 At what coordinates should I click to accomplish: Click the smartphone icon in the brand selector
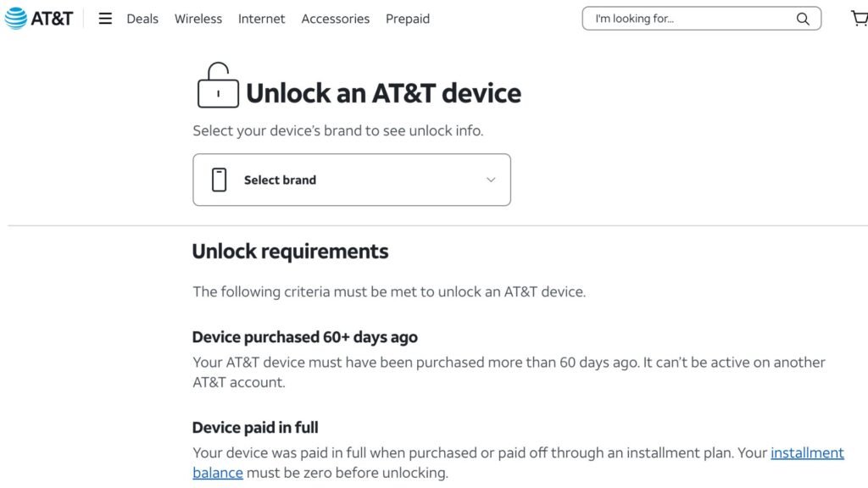(x=220, y=179)
